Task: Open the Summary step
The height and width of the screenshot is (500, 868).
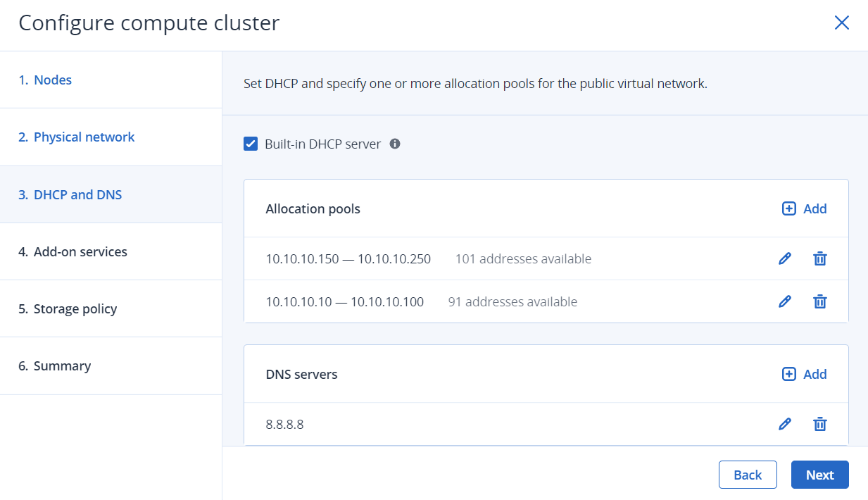Action: point(111,366)
